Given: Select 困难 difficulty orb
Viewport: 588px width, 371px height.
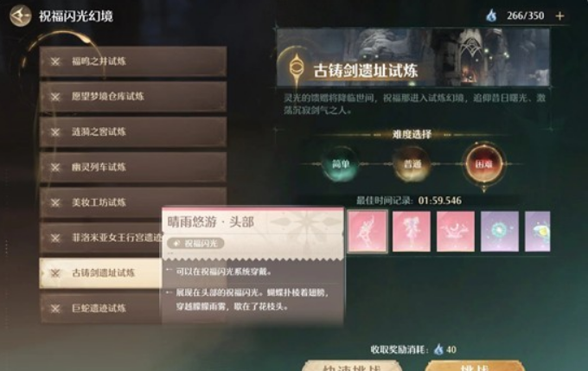Looking at the screenshot, I should (x=483, y=164).
